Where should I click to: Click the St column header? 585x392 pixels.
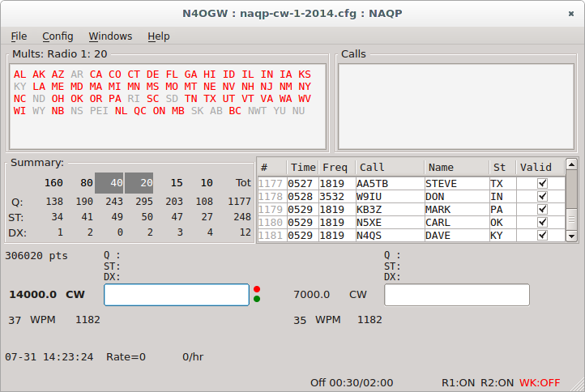click(x=502, y=168)
